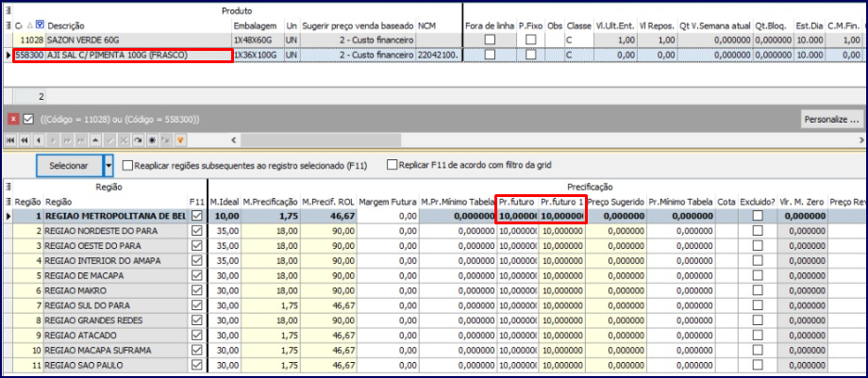
Task: Check Fora de linha for SAZON VERDE 60G
Action: pyautogui.click(x=490, y=40)
